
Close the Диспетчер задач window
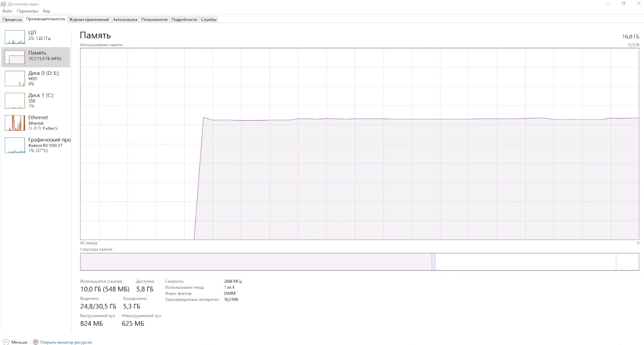pos(638,4)
